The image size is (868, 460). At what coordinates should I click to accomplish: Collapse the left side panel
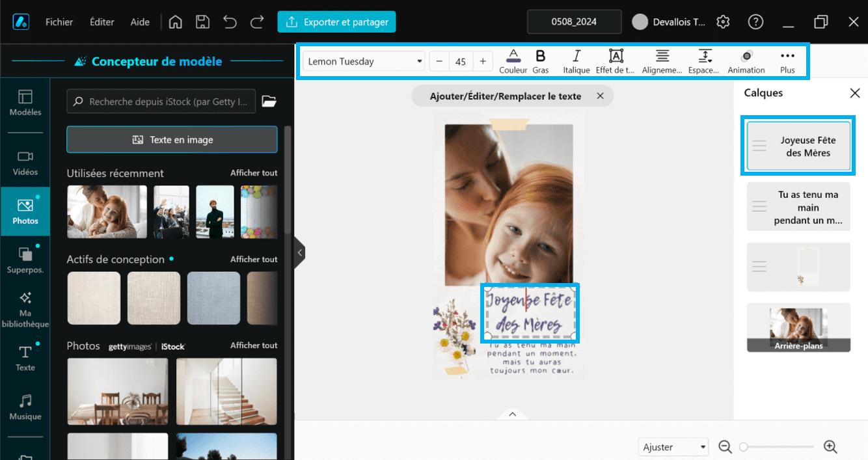pyautogui.click(x=299, y=252)
